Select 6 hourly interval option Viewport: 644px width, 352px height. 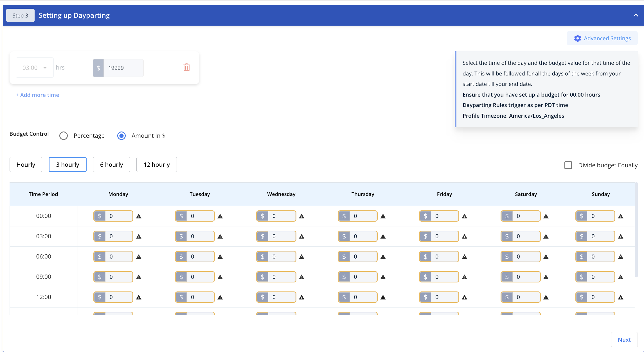point(112,164)
